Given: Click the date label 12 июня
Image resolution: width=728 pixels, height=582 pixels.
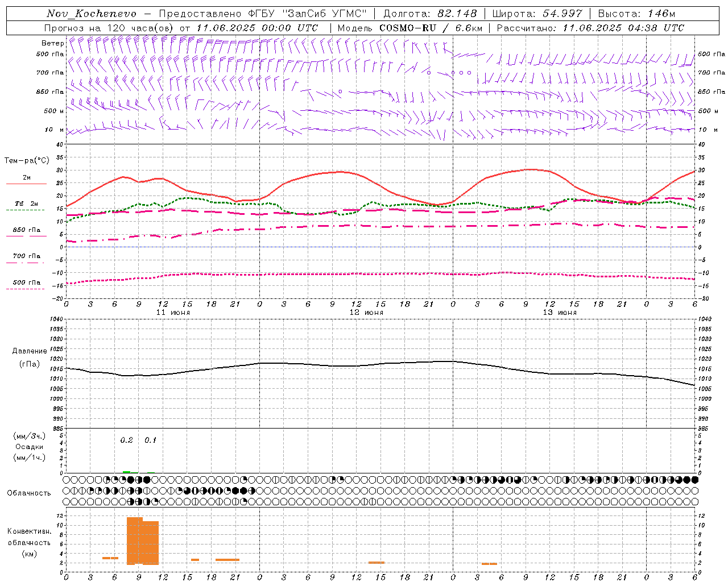Looking at the screenshot, I should (x=366, y=313).
